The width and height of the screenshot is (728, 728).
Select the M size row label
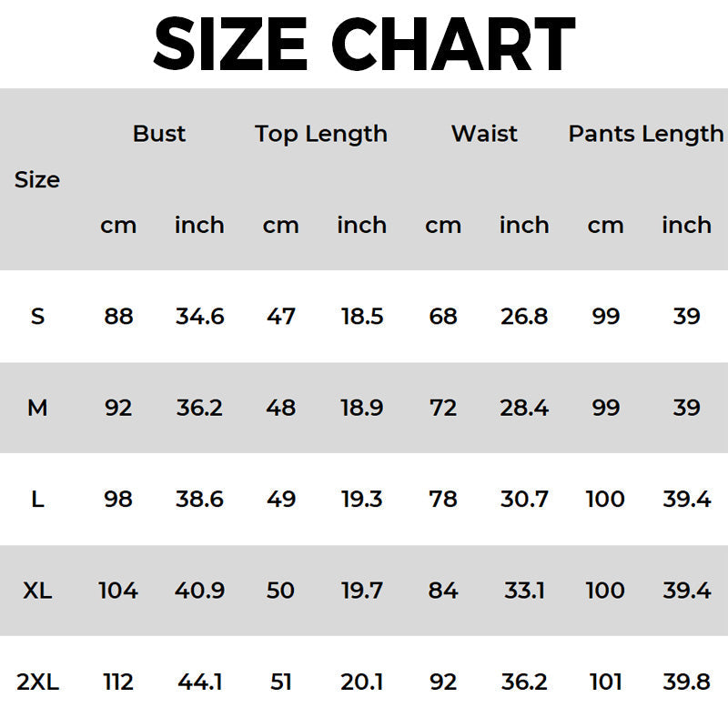(x=37, y=408)
